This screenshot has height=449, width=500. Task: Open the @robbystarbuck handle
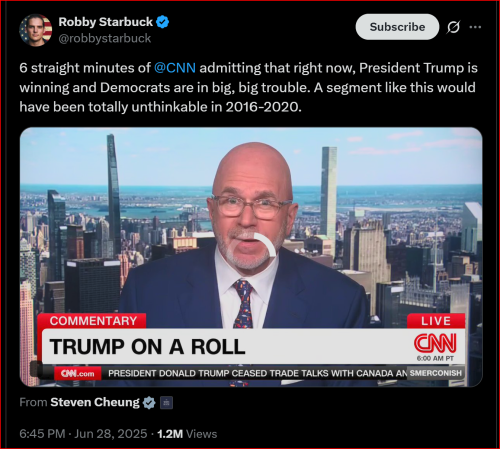pyautogui.click(x=105, y=38)
